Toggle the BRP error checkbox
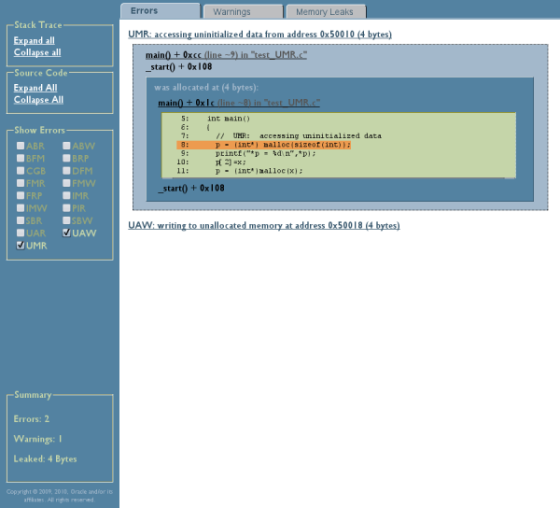Image resolution: width=560 pixels, height=508 pixels. pos(66,158)
